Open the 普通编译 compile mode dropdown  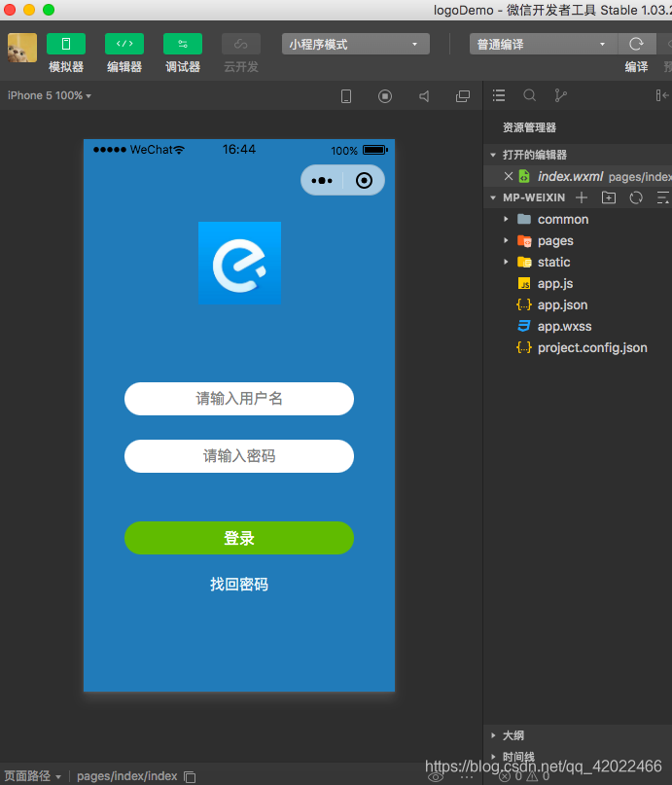click(x=543, y=44)
